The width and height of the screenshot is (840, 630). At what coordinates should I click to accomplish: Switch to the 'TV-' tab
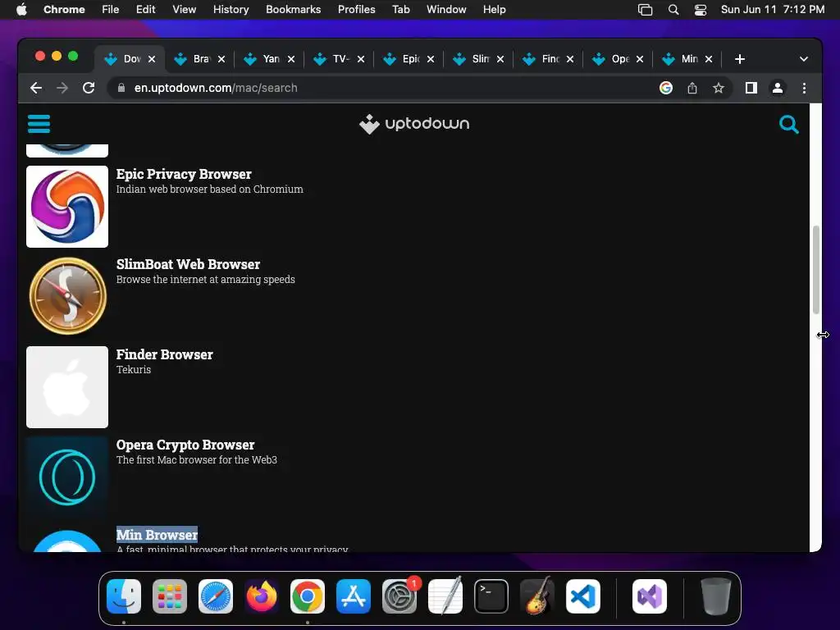(x=339, y=59)
